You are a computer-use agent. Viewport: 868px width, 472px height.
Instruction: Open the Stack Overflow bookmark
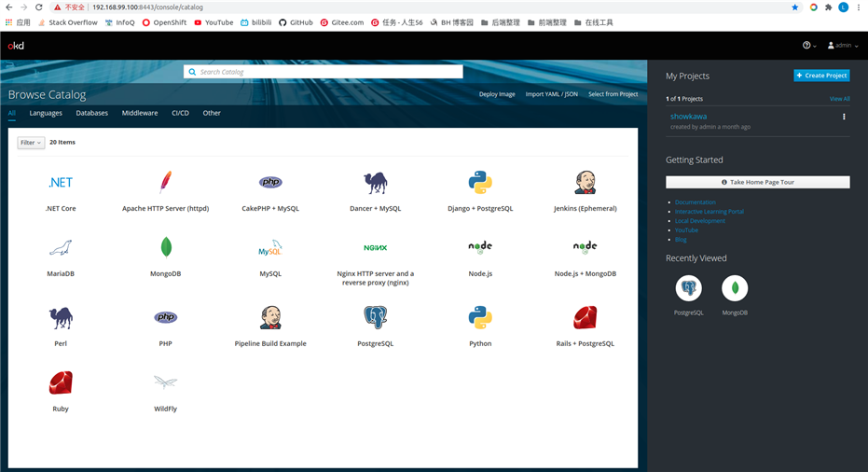(67, 22)
